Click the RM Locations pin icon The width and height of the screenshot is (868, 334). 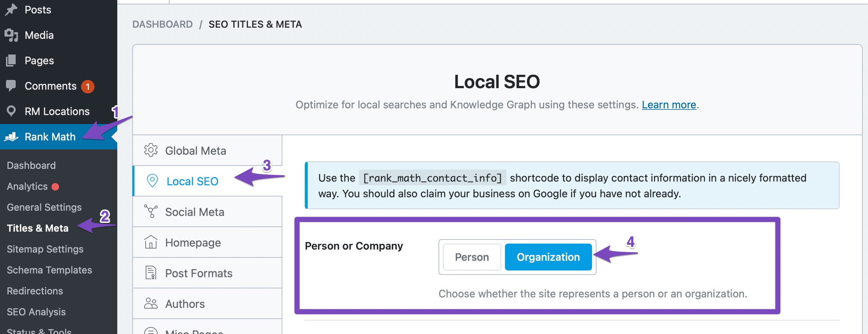(11, 111)
